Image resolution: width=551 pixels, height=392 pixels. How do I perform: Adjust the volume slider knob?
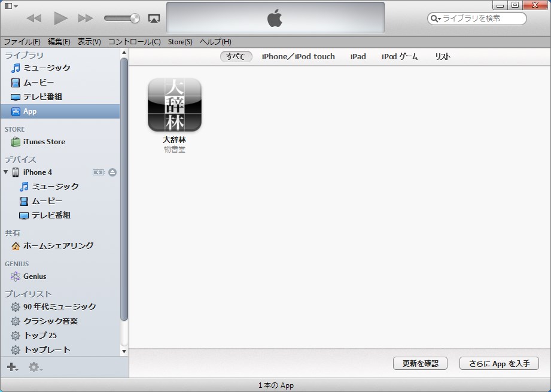(x=135, y=19)
